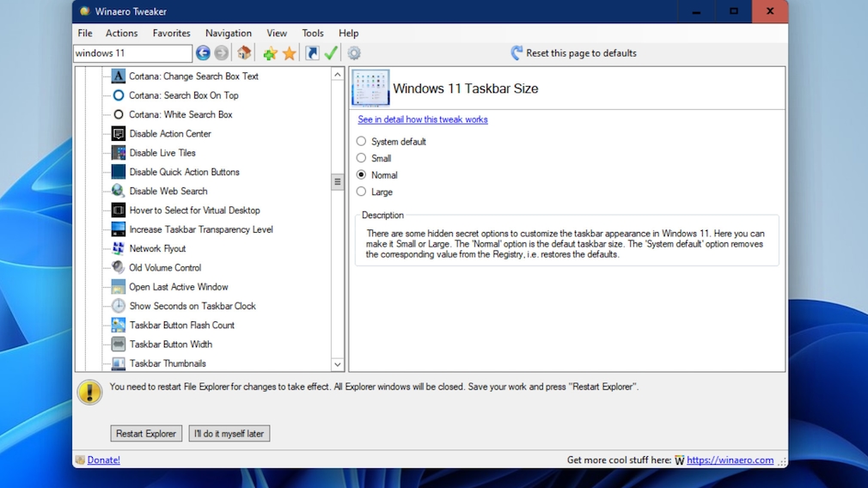868x488 pixels.
Task: Click the Windows 11 Taskbar Size header thumbnail
Action: 370,88
